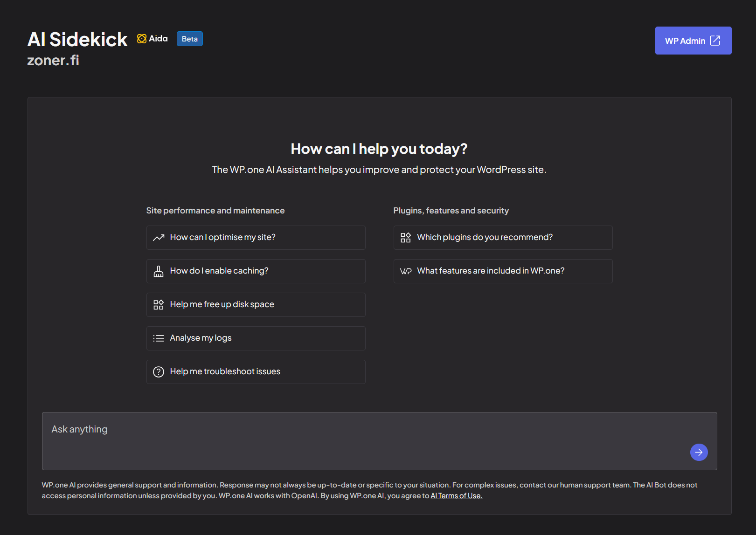
Task: Open WP Admin
Action: [x=685, y=41]
